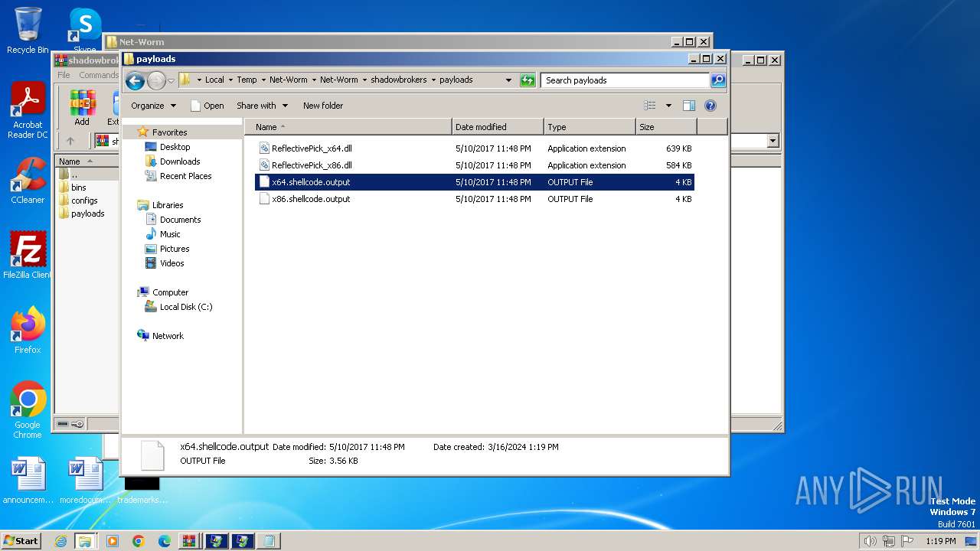Open the Share with dropdown
This screenshot has height=551, width=980.
pos(262,106)
